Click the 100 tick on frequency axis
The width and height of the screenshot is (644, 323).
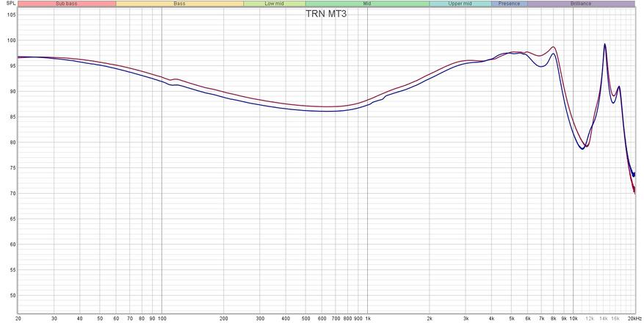pos(162,319)
